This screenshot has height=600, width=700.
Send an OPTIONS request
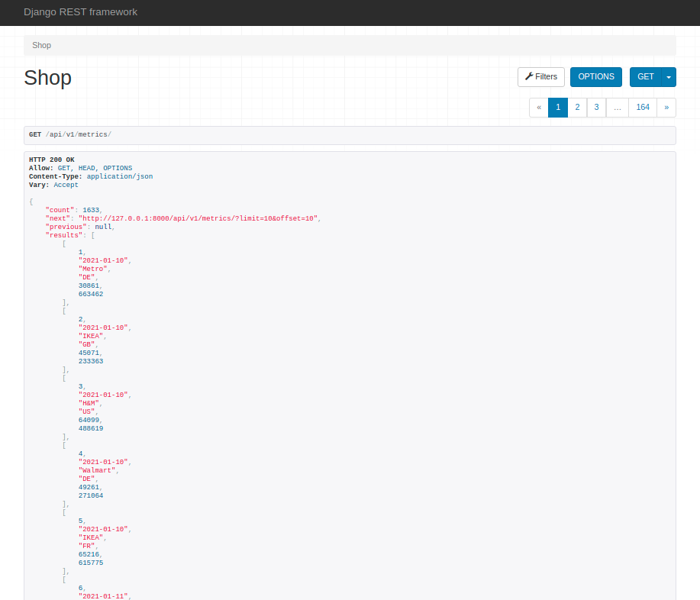pyautogui.click(x=595, y=76)
